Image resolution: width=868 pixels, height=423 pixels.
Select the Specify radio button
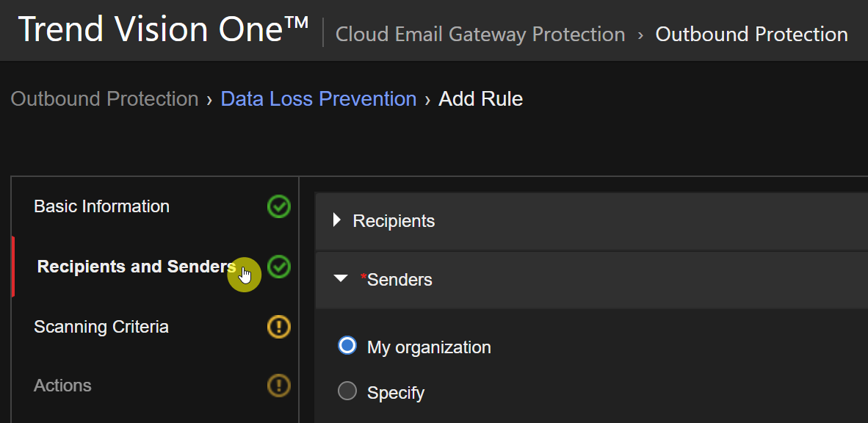tap(347, 391)
